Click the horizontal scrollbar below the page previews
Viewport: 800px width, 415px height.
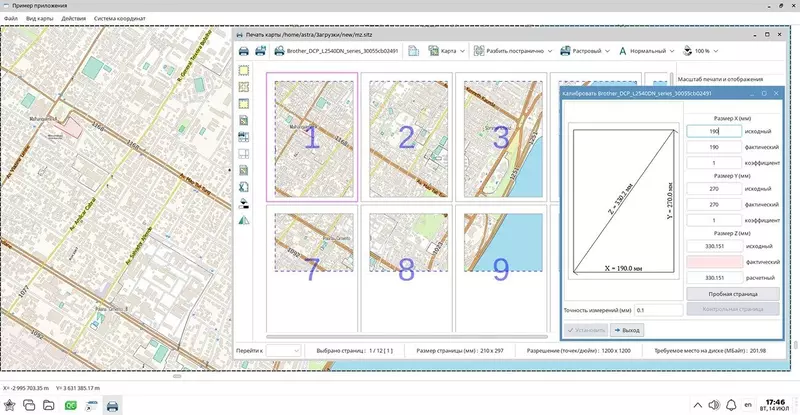click(407, 337)
